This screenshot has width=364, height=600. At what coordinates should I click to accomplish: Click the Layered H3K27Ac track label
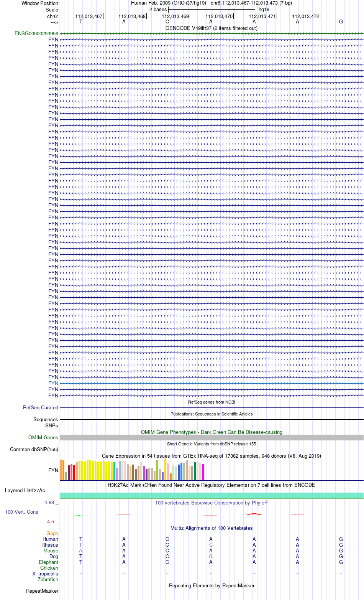25,491
